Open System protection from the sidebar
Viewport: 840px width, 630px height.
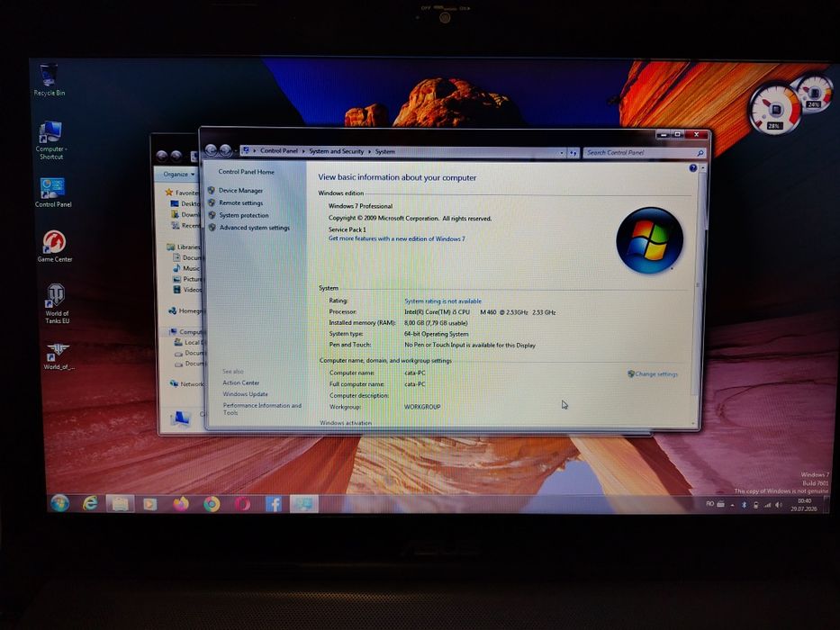[244, 215]
